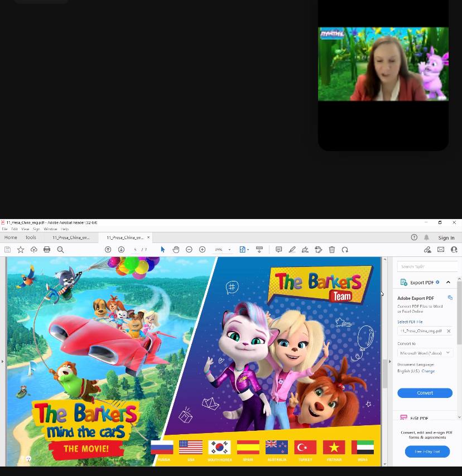Screen dimensions: 462x476
Task: Close the active 11_Presa_China document tab
Action: pos(148,237)
